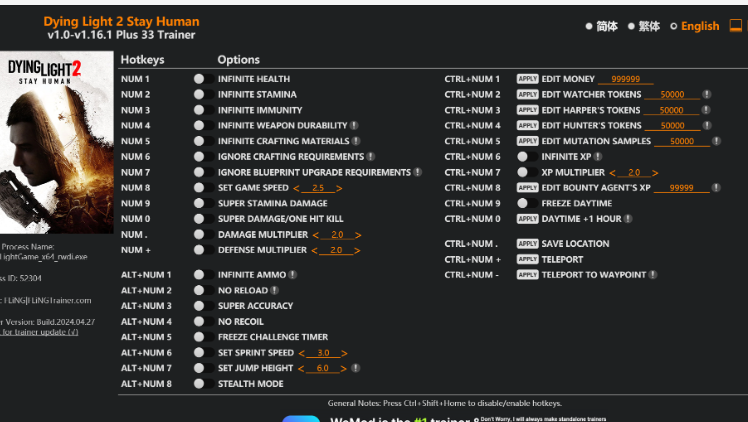This screenshot has height=422, width=748.
Task: Increase defense multiplier value
Action: coord(357,250)
